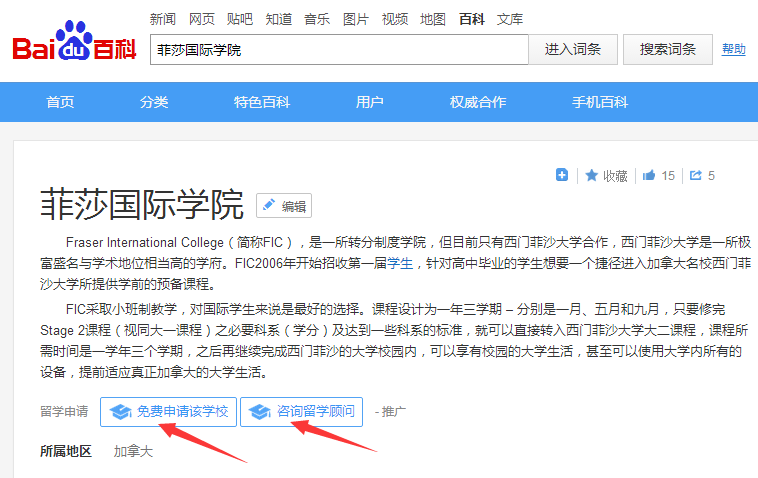Click the like count 15
The width and height of the screenshot is (758, 478).
[x=668, y=176]
